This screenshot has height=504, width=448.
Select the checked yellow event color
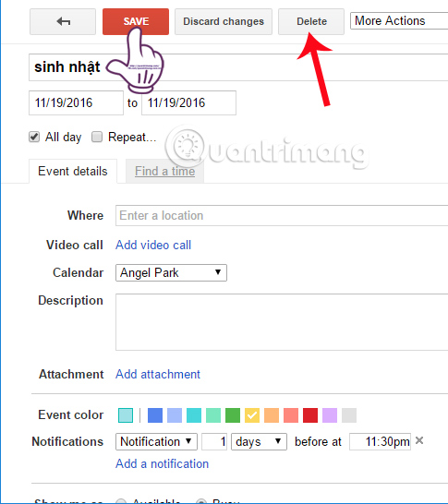[252, 415]
